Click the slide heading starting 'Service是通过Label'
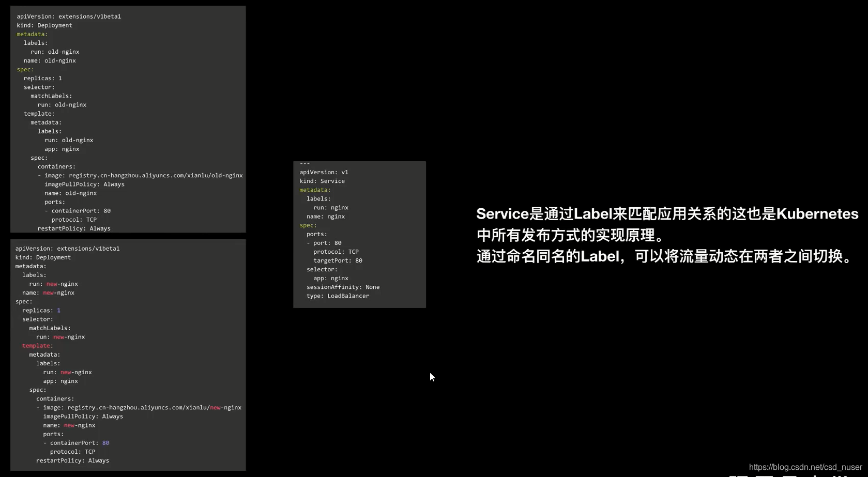The width and height of the screenshot is (868, 477). coord(667,213)
